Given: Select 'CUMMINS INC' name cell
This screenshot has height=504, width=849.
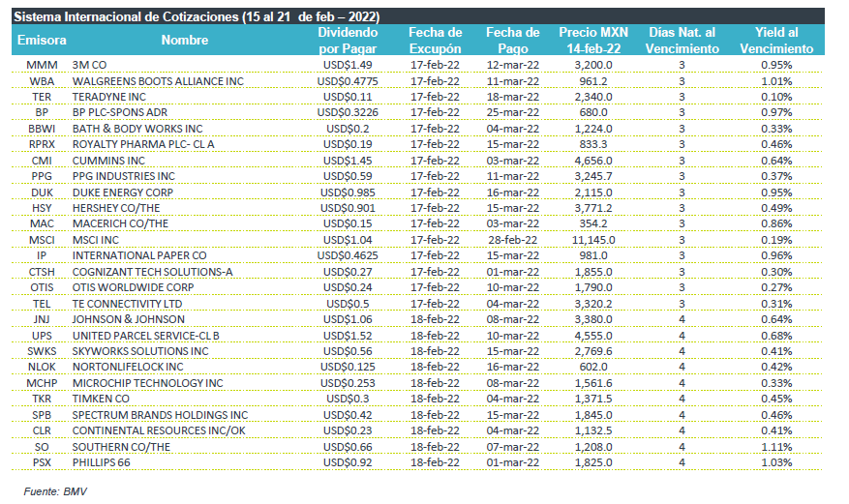Looking at the screenshot, I should point(108,161).
